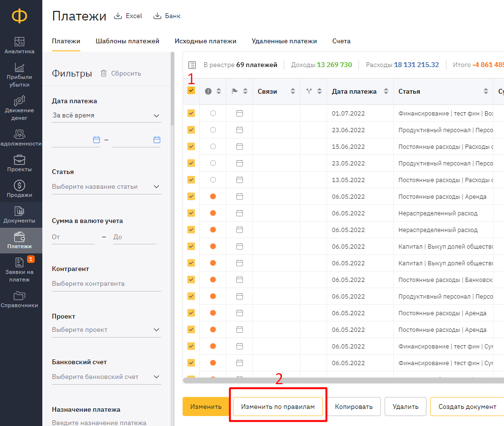Select Платежи in the left sidebar
The width and height of the screenshot is (504, 426).
point(19,241)
